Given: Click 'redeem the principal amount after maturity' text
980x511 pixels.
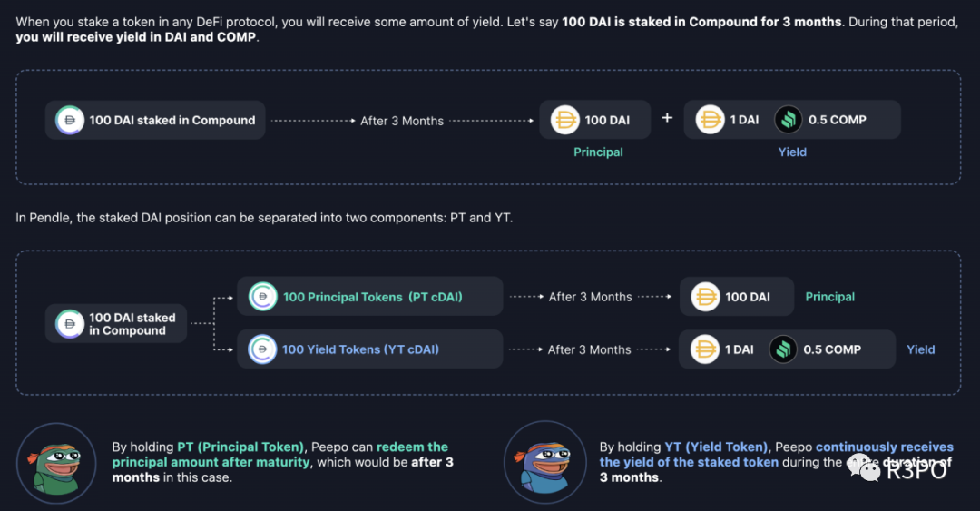Looking at the screenshot, I should click(280, 455).
